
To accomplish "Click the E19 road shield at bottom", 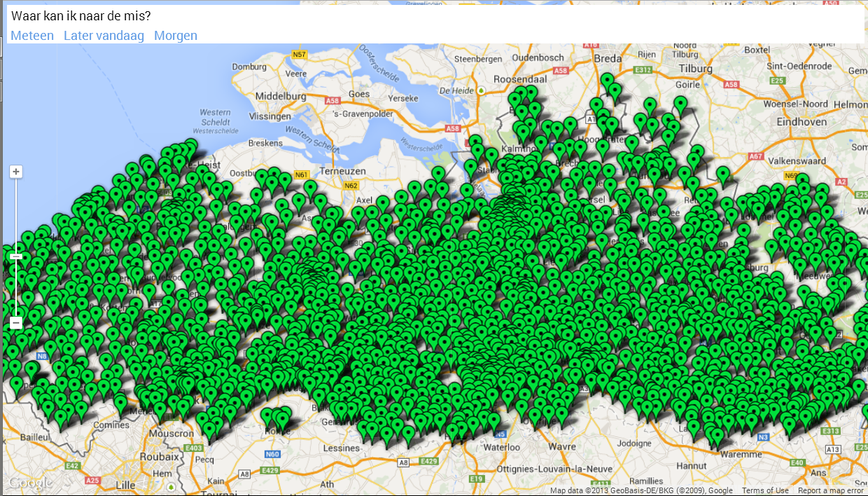I will [x=477, y=478].
